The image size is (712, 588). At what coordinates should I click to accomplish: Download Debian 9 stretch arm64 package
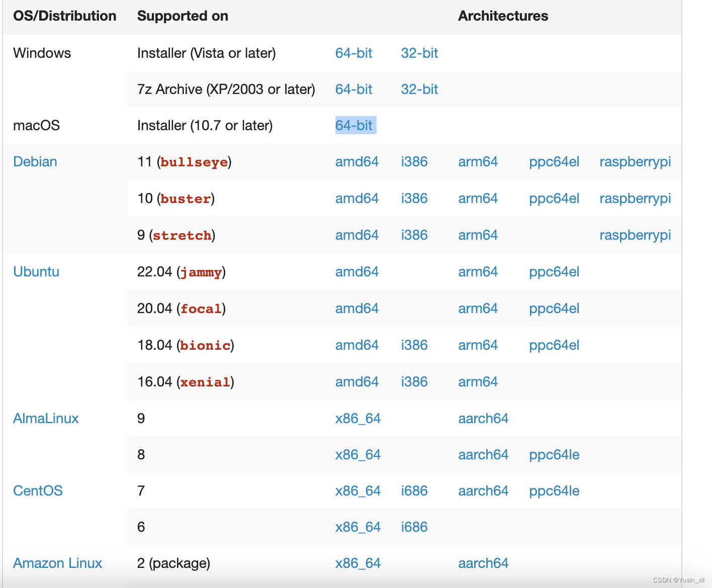tap(478, 235)
